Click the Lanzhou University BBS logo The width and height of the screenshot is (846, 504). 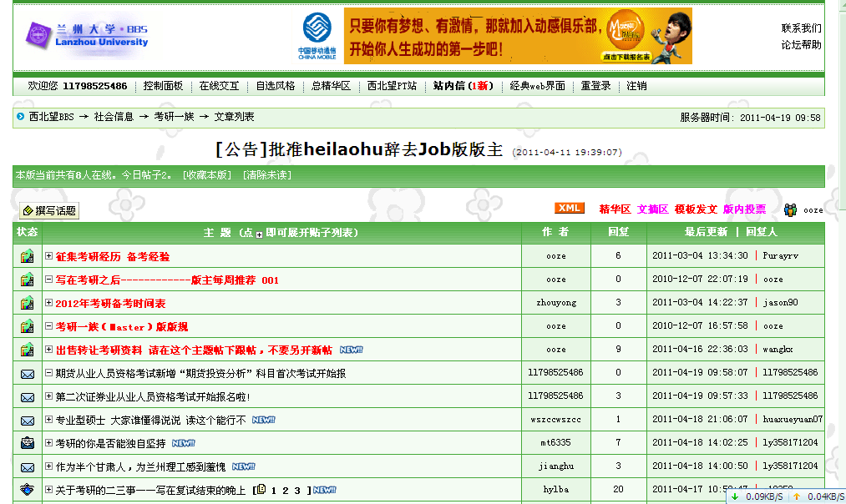88,35
